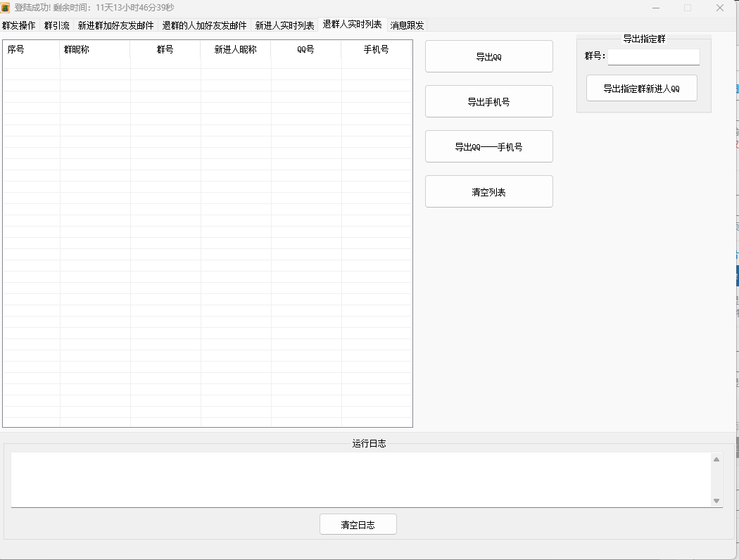Click the QQ号 column header
Screen dimensions: 739x560
(x=305, y=50)
